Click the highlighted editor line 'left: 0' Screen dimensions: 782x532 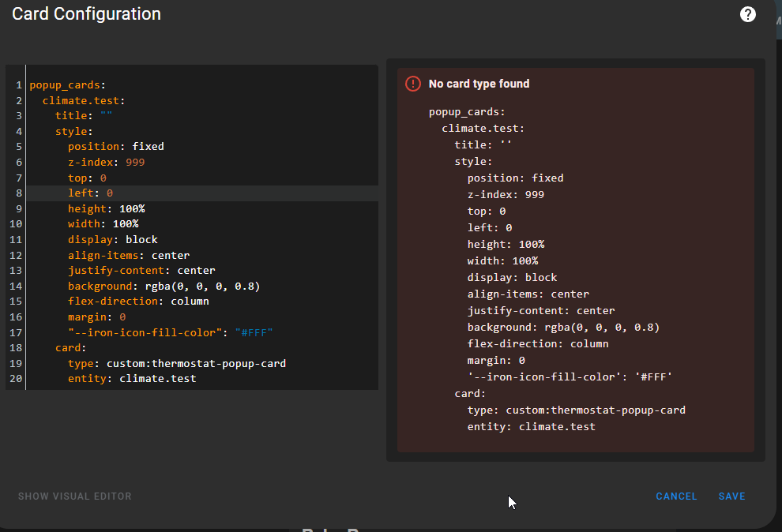[x=90, y=193]
